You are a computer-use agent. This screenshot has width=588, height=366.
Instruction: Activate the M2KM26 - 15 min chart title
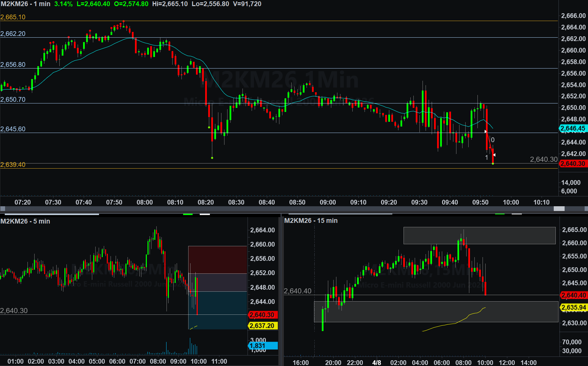[311, 220]
